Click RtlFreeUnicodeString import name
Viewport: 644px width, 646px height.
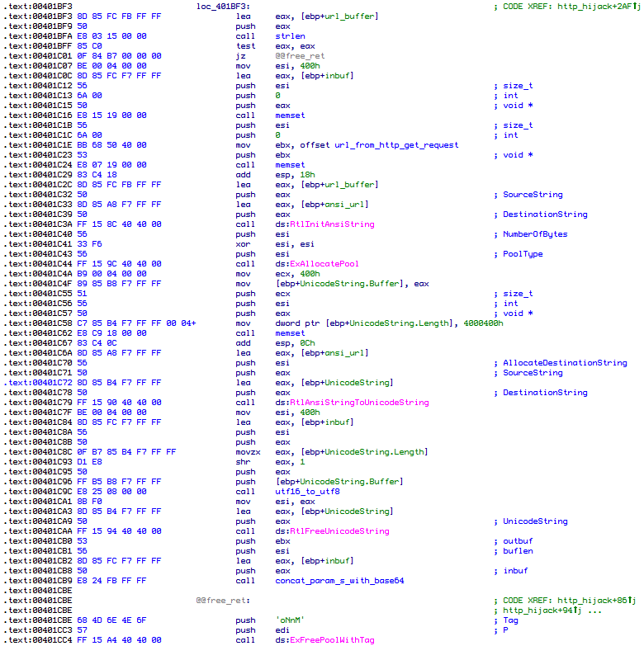point(339,531)
